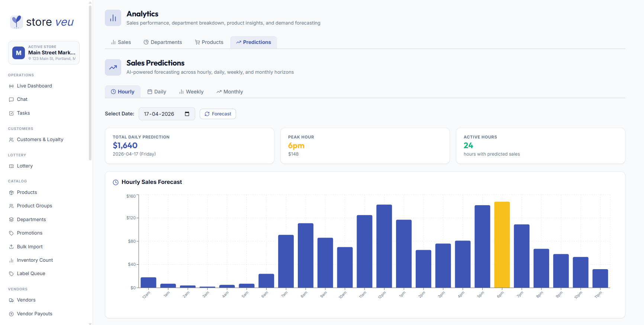Click the Product Groups icon

coord(11,206)
